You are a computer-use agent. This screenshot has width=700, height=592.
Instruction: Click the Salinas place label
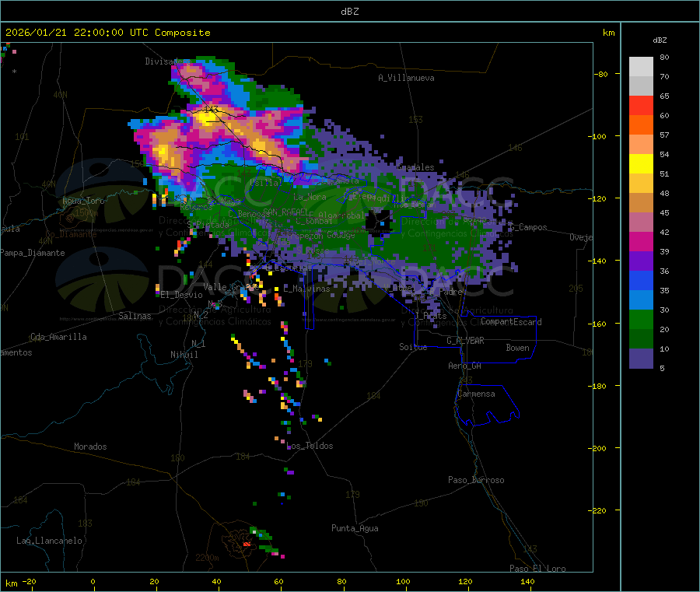[x=135, y=316]
